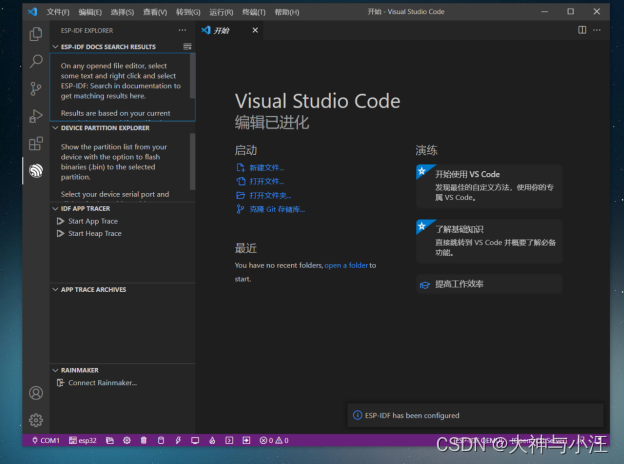
Task: Open ESP-IDF terminal from status bar
Action: point(229,440)
